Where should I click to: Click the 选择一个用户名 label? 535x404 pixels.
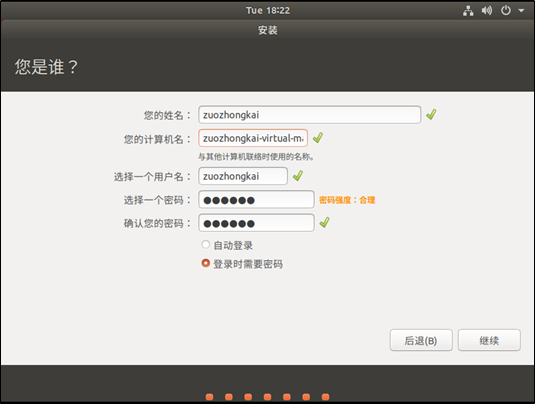[152, 177]
